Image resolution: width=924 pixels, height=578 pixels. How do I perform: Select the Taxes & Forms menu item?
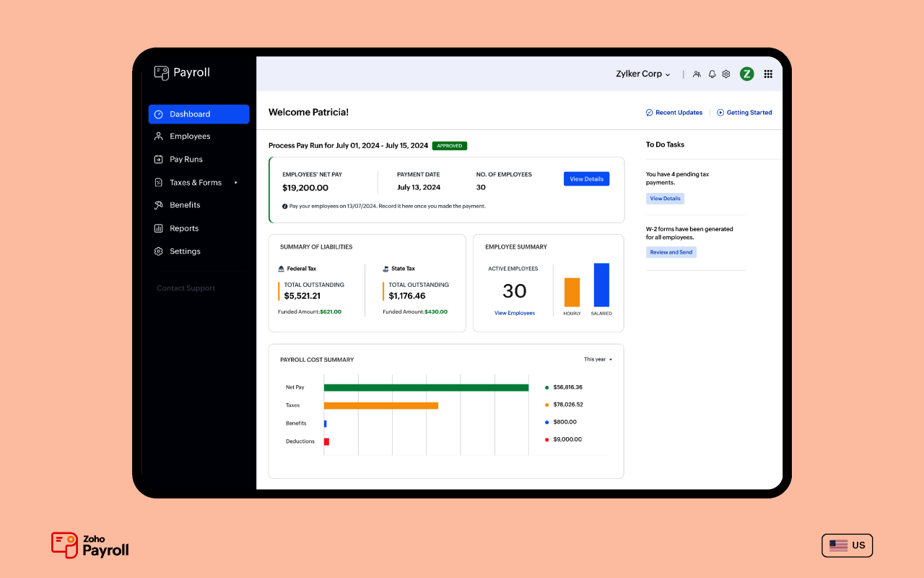(194, 182)
